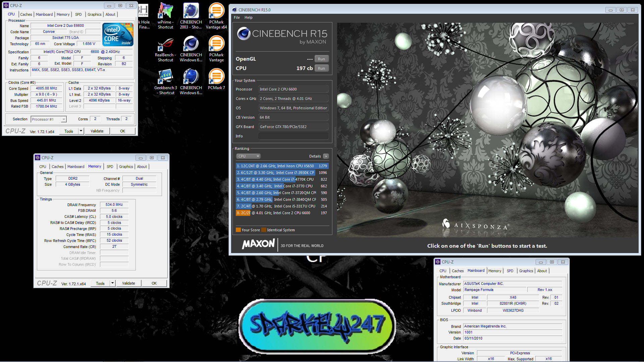Click the Details label in Ranking

(315, 156)
